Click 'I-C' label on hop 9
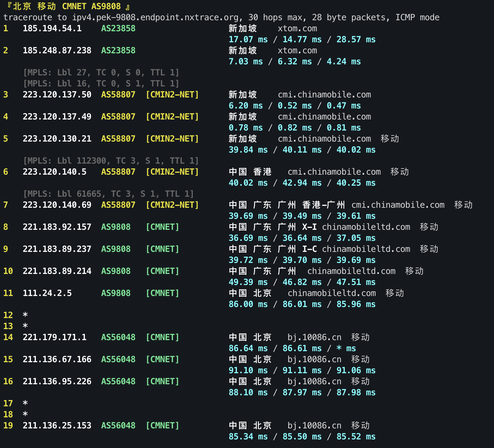494x448 pixels. click(x=310, y=249)
